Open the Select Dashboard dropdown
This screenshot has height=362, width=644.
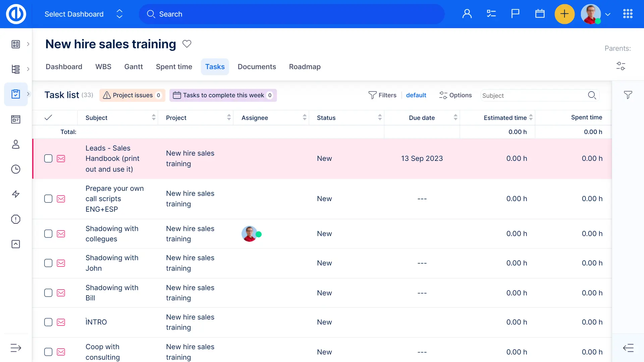pos(84,14)
